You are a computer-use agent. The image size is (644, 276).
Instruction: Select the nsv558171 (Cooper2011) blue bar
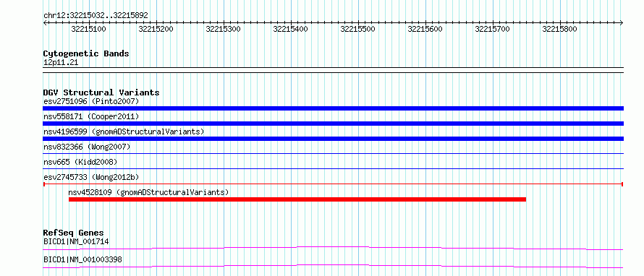pos(333,124)
